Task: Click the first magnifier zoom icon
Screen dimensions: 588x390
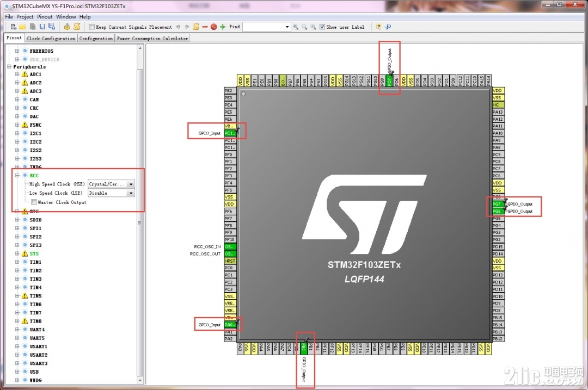Action: (296, 27)
